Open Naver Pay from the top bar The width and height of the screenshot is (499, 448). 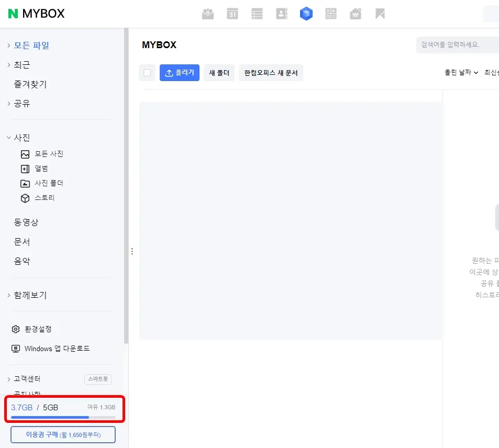pos(356,14)
